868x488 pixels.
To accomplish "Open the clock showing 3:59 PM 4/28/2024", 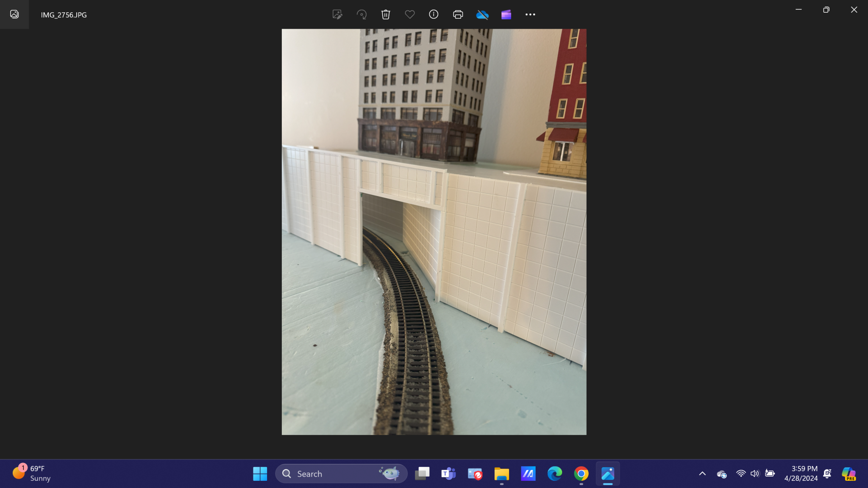I will coord(801,474).
